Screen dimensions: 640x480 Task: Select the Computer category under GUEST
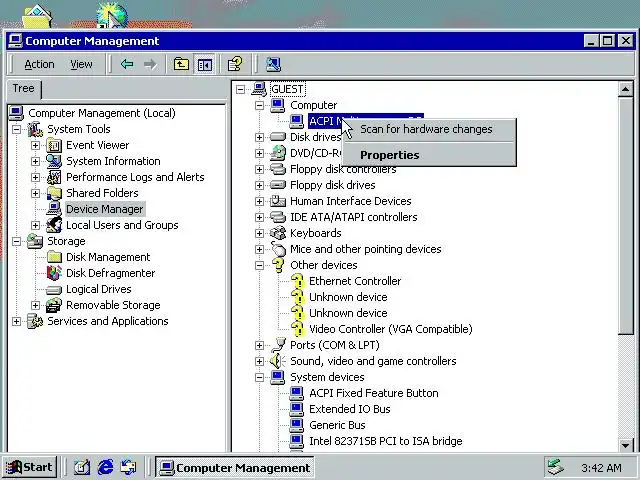tap(313, 105)
